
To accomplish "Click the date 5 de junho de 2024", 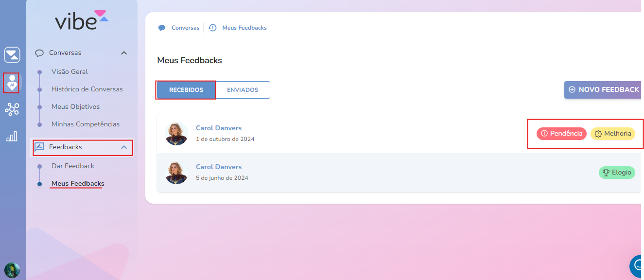I will pyautogui.click(x=222, y=178).
